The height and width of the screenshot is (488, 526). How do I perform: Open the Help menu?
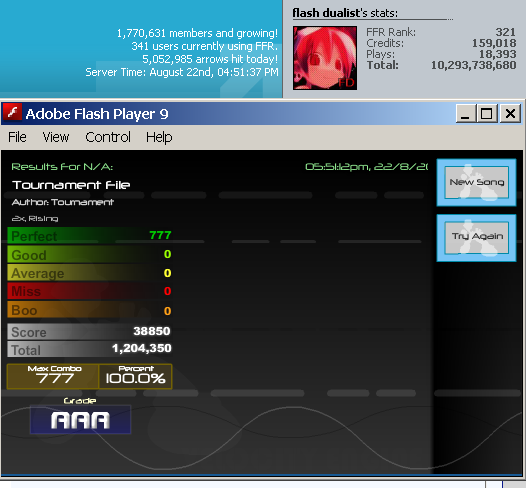159,137
